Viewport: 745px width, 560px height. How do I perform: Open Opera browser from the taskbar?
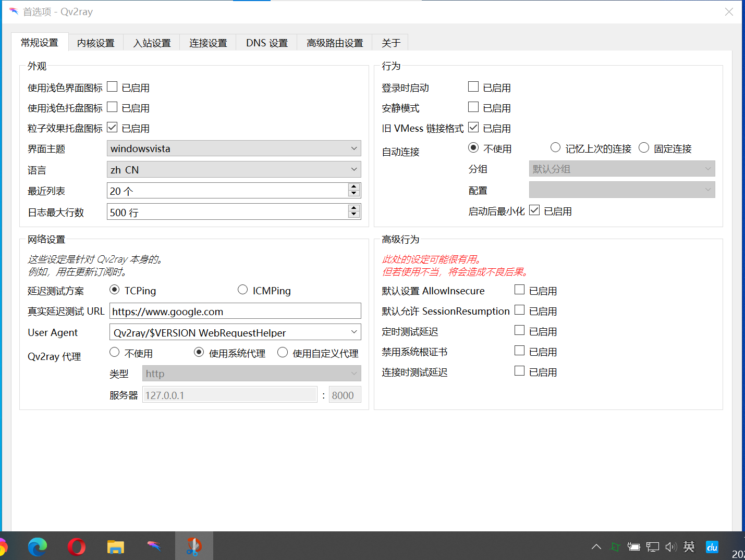(76, 546)
